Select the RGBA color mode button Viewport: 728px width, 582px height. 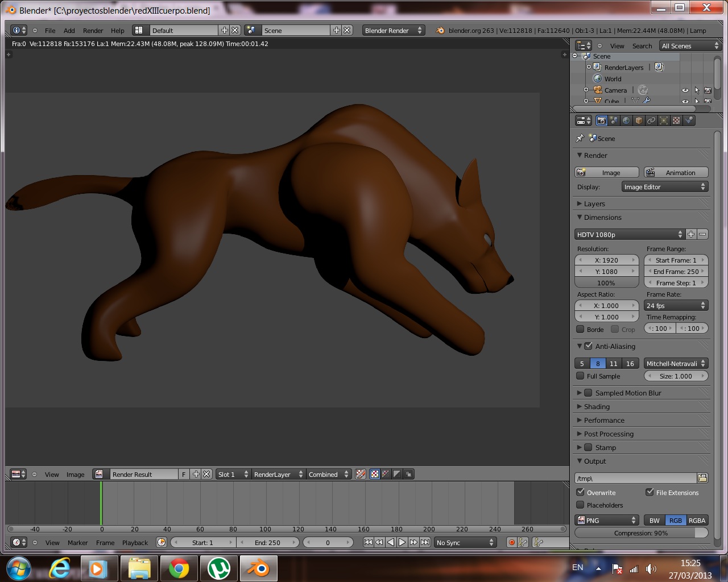click(697, 521)
